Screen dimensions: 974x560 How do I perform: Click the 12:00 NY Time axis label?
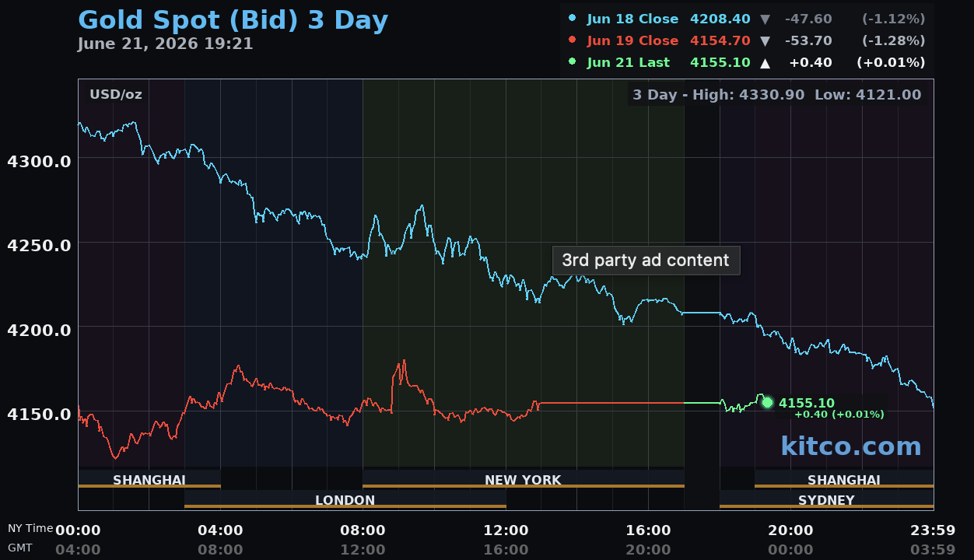coord(506,530)
